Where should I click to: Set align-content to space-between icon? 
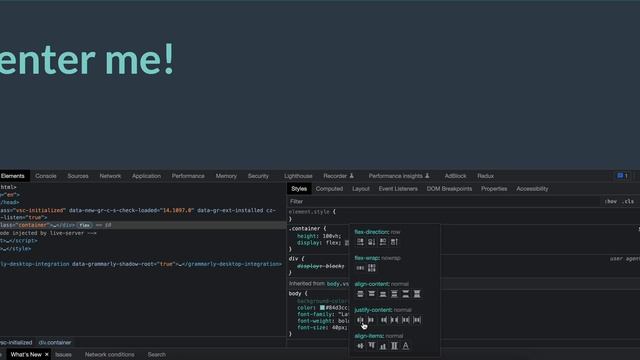406,294
